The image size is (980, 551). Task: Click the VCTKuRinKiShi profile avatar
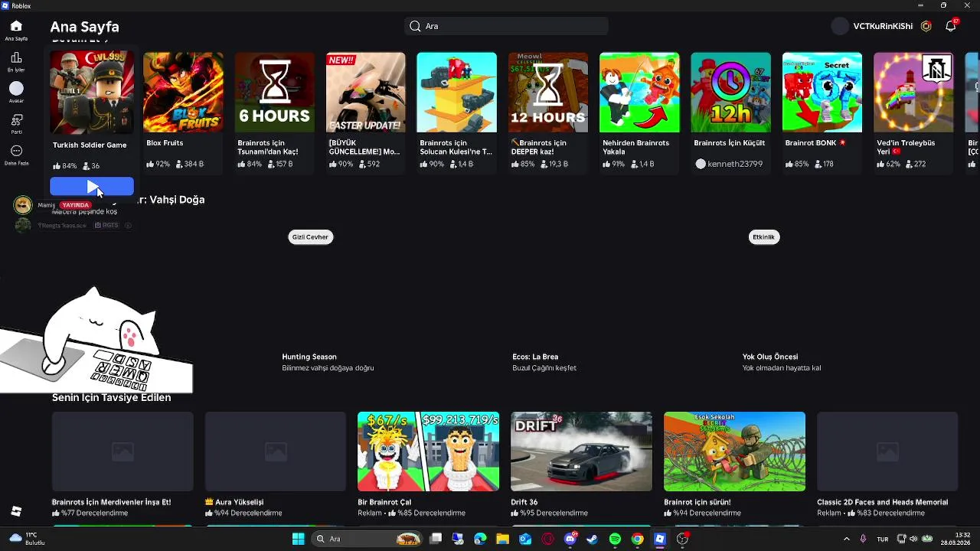pyautogui.click(x=840, y=26)
